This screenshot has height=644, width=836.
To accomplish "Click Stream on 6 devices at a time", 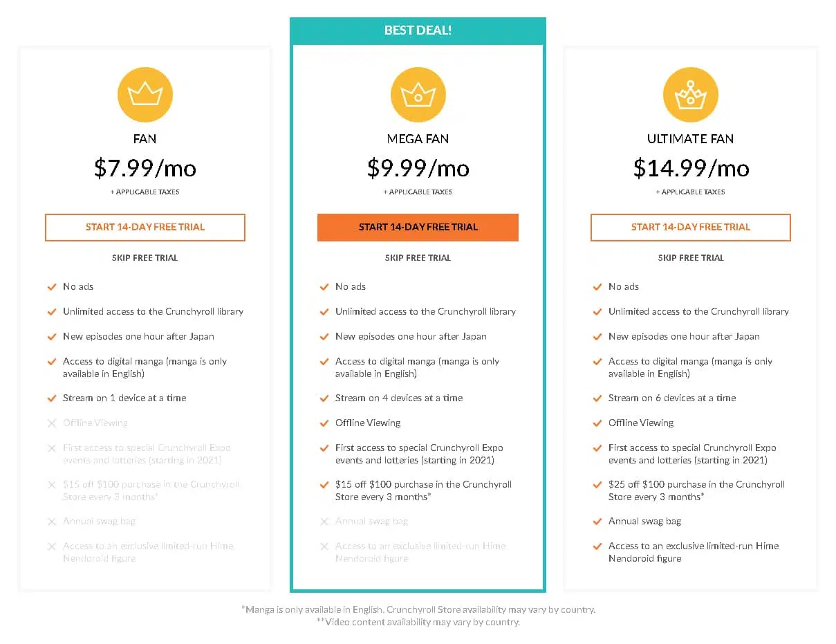I will (x=672, y=398).
